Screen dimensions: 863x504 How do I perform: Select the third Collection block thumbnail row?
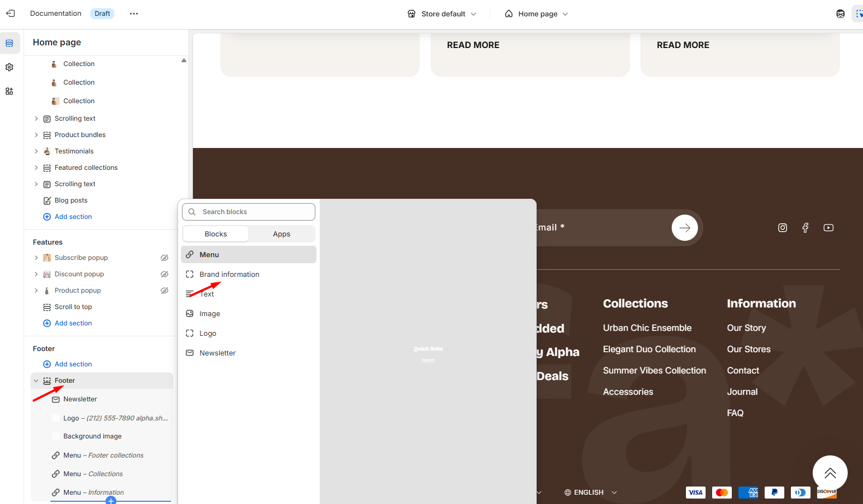click(x=79, y=101)
